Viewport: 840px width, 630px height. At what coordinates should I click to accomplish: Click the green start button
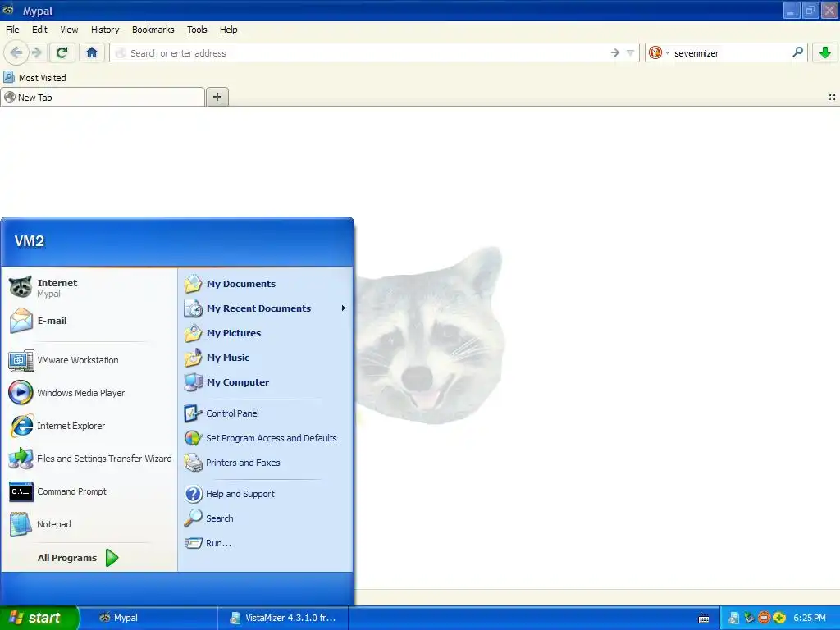coord(39,618)
